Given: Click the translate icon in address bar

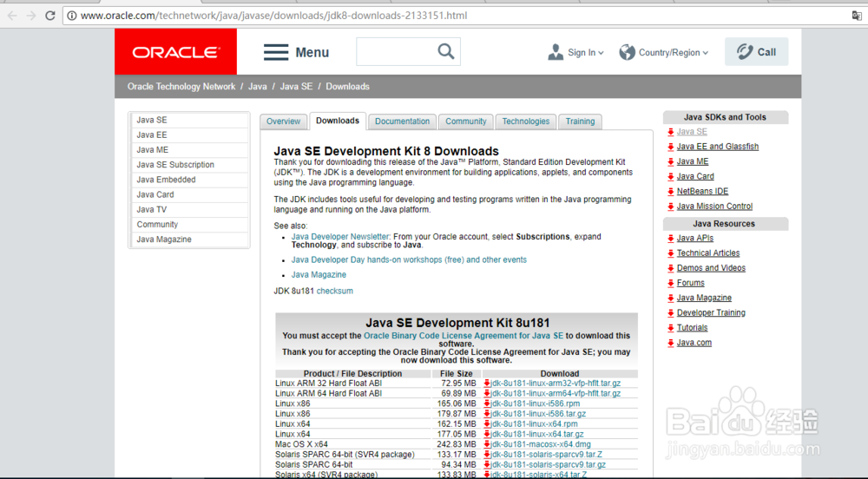Looking at the screenshot, I should (857, 16).
